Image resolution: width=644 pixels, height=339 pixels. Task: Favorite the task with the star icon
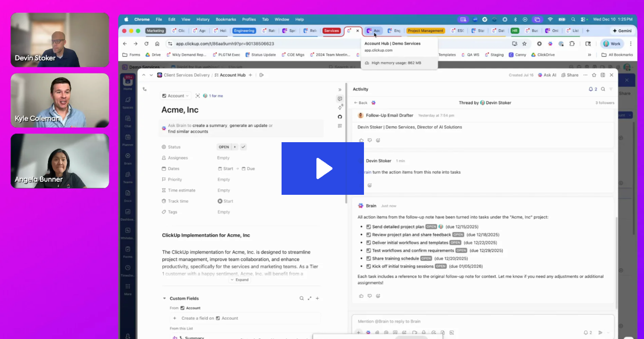point(594,75)
